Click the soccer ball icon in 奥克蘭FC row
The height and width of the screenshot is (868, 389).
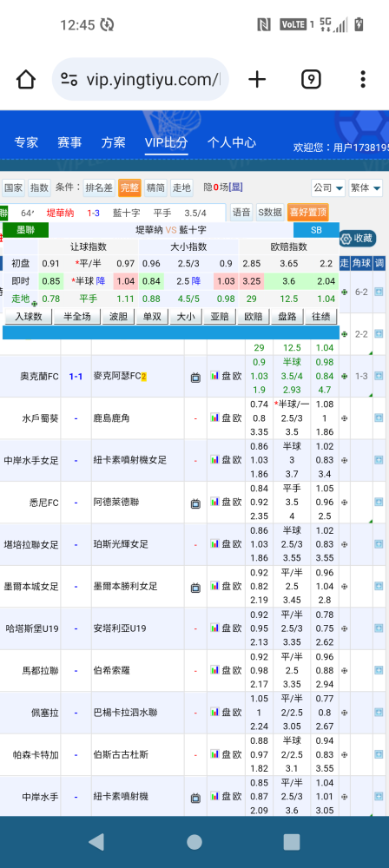point(345,377)
